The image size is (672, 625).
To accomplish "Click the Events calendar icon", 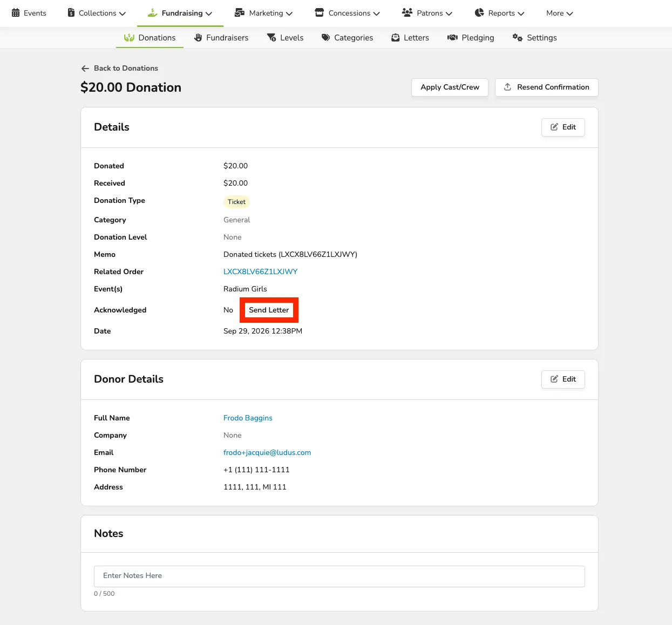I will click(x=16, y=13).
